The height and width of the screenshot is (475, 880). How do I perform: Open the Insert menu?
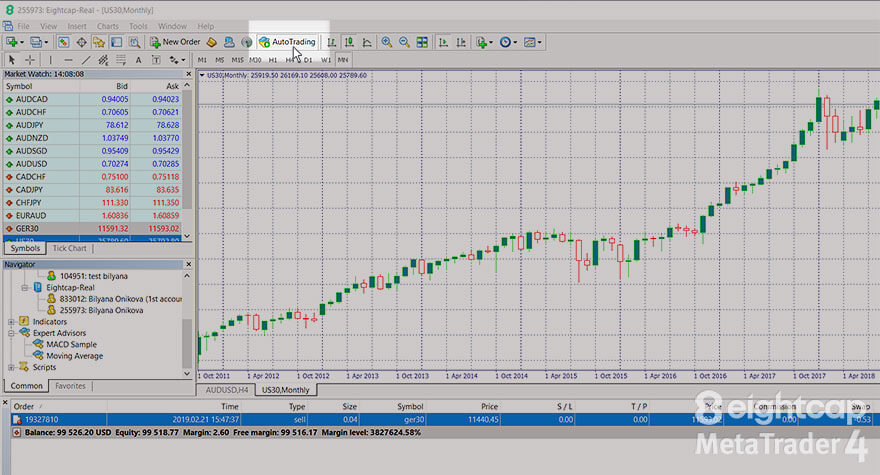(77, 26)
